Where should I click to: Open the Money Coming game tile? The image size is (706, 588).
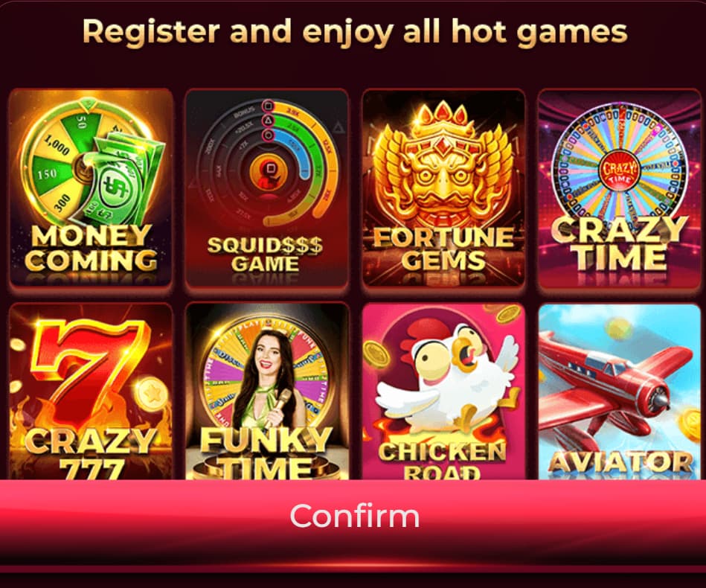[x=91, y=188]
